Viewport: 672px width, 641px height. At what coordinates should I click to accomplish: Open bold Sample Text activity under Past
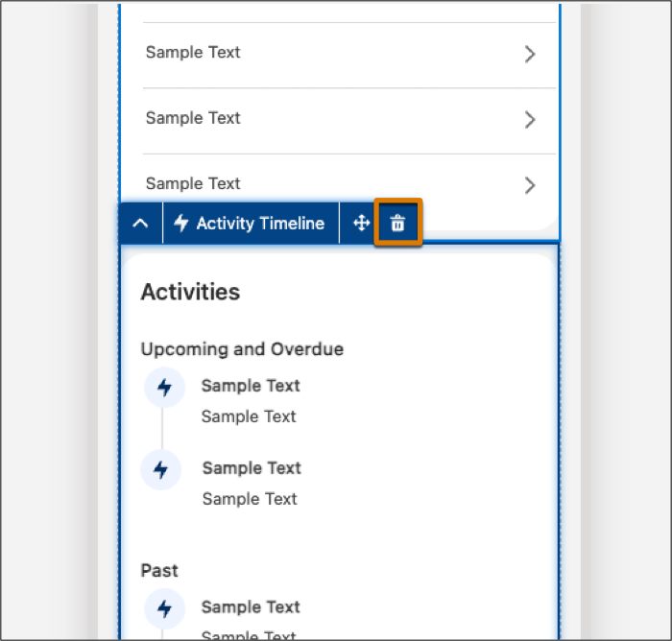pos(251,607)
